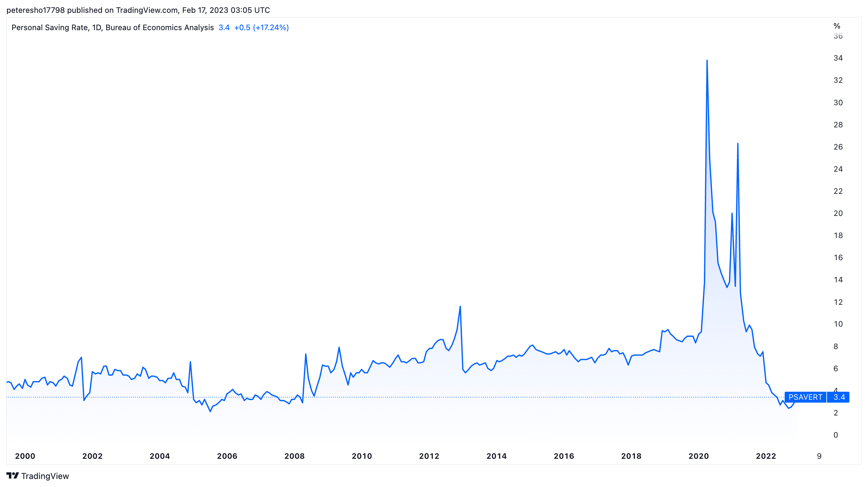Click the +0.5 (+17.24%) change value
The width and height of the screenshot is (868, 487).
click(x=261, y=27)
